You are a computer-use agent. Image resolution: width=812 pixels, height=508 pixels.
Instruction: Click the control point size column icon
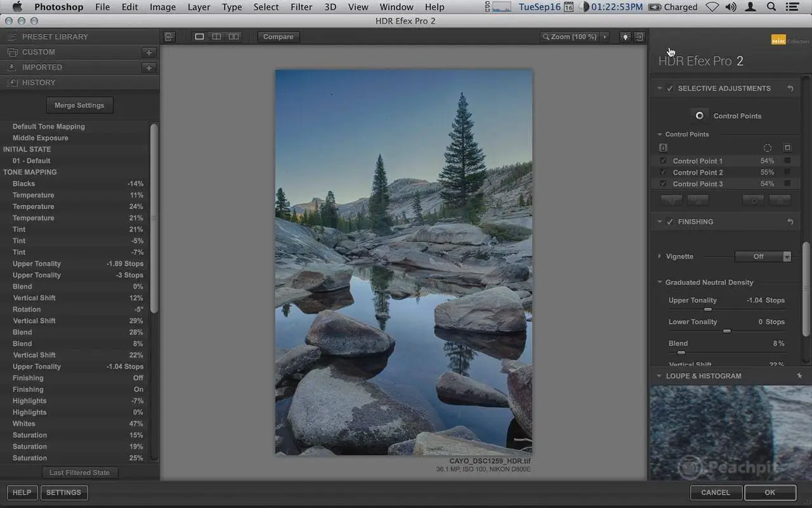point(767,147)
